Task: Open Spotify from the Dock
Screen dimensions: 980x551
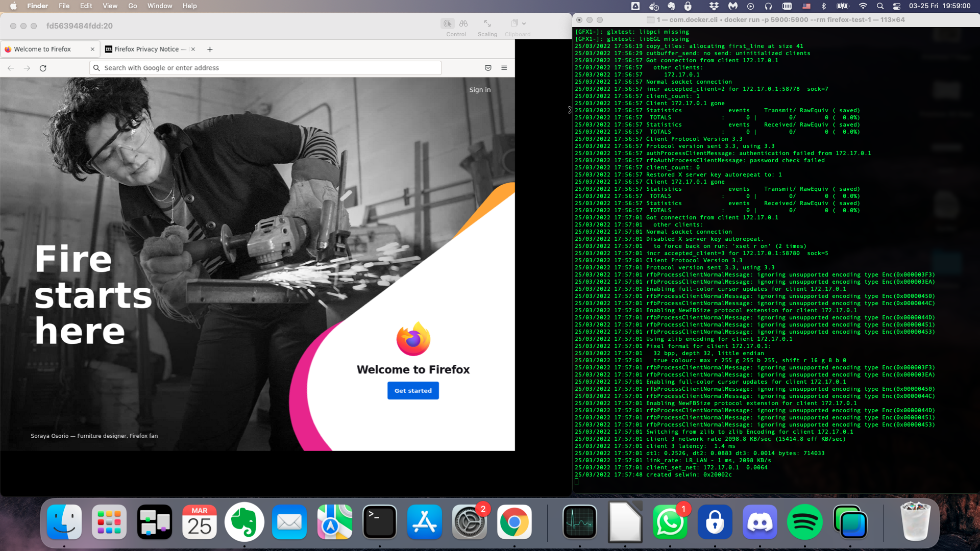Action: click(805, 522)
